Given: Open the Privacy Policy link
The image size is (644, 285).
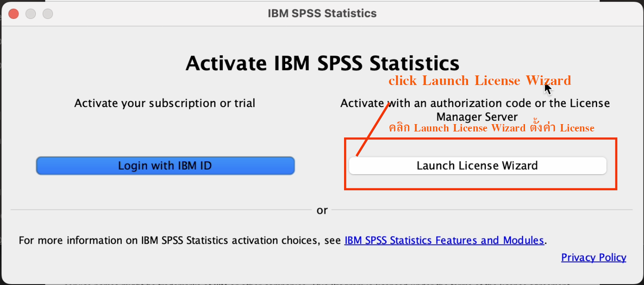Looking at the screenshot, I should [x=593, y=257].
